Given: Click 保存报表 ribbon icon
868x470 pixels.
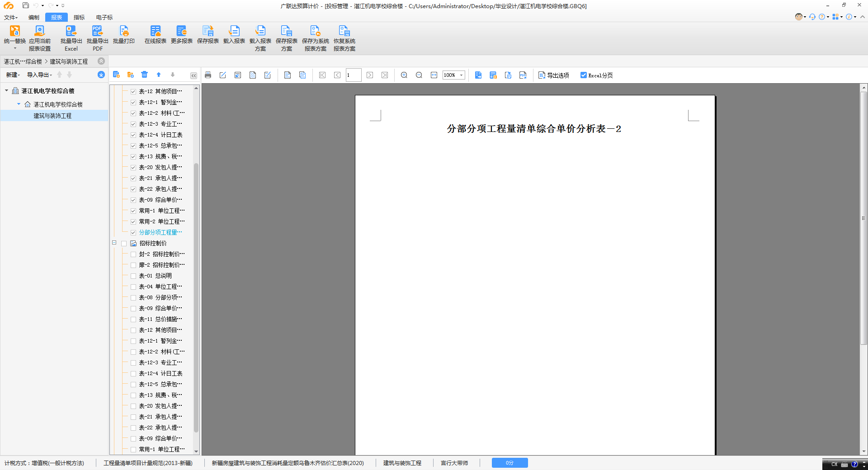Looking at the screenshot, I should click(208, 34).
